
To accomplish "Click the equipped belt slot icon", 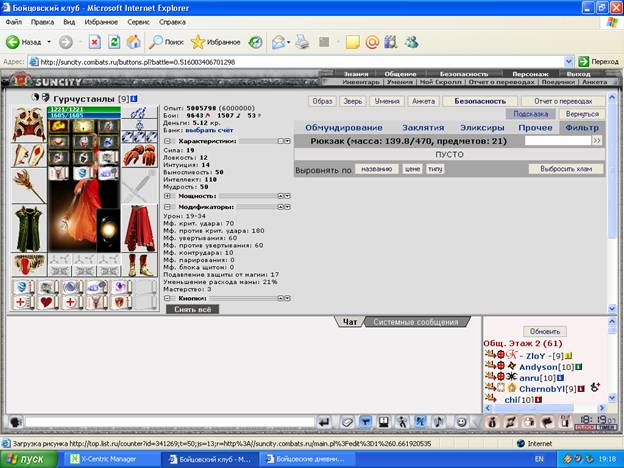I will pos(29,265).
